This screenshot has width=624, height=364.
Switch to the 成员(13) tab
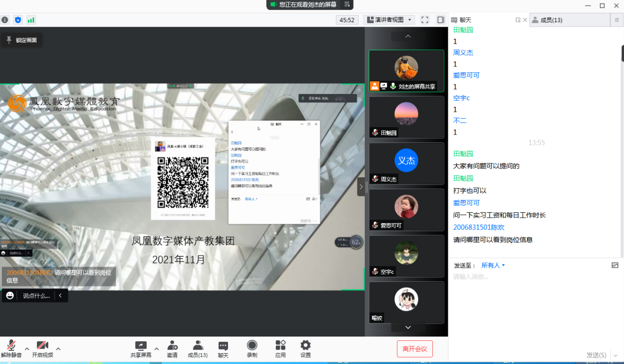pyautogui.click(x=570, y=20)
